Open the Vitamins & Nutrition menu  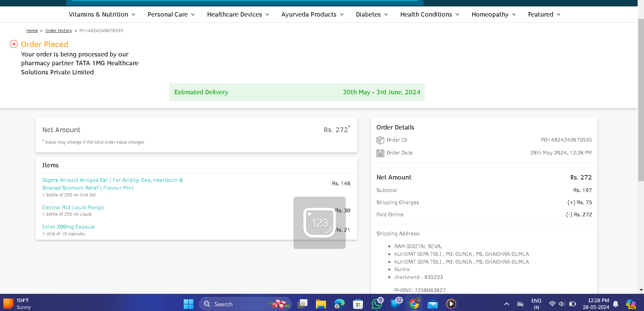coord(102,15)
